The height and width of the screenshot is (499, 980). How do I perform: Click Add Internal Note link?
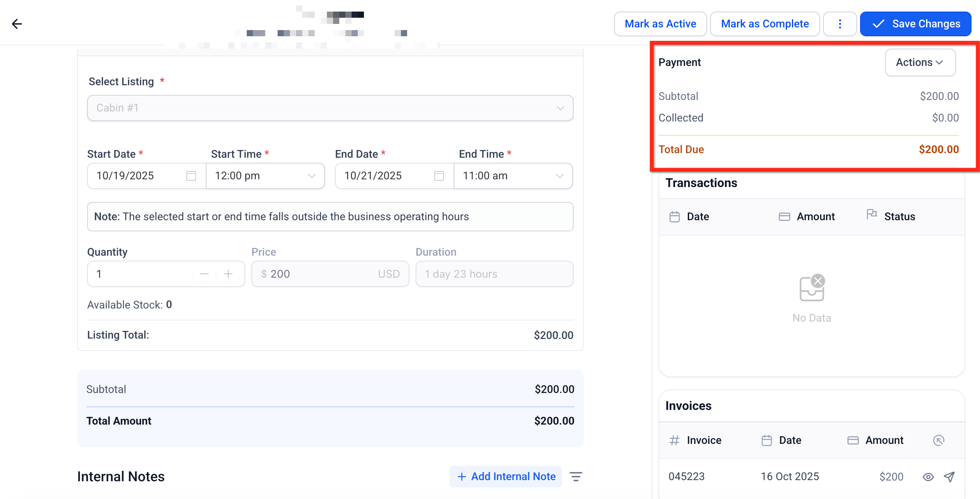point(506,477)
